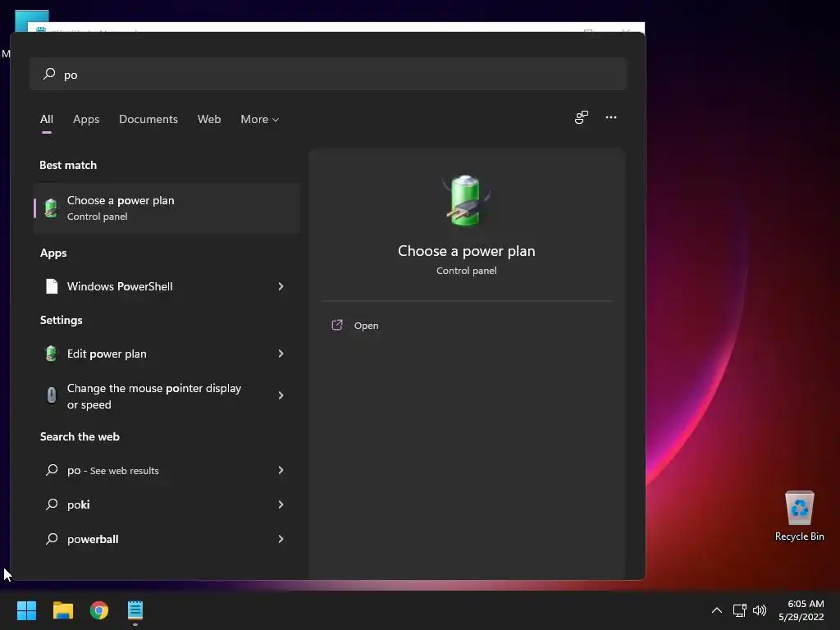
Task: Expand Edit power plan chevron
Action: pyautogui.click(x=281, y=354)
